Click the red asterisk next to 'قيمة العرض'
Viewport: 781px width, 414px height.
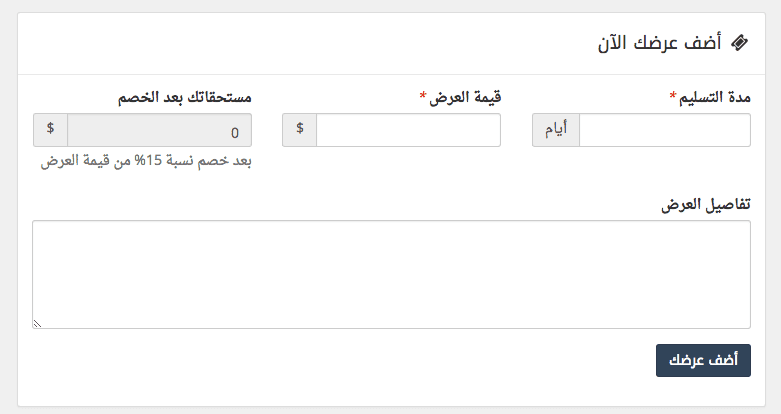point(423,97)
